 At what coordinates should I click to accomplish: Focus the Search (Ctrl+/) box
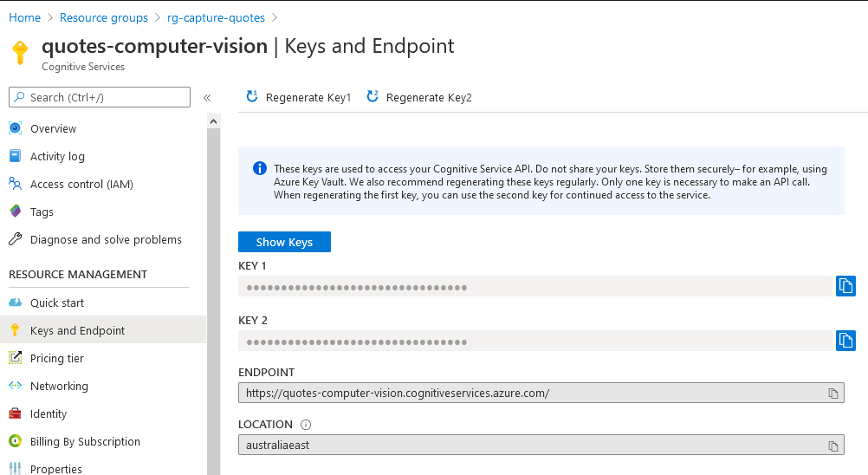point(100,97)
